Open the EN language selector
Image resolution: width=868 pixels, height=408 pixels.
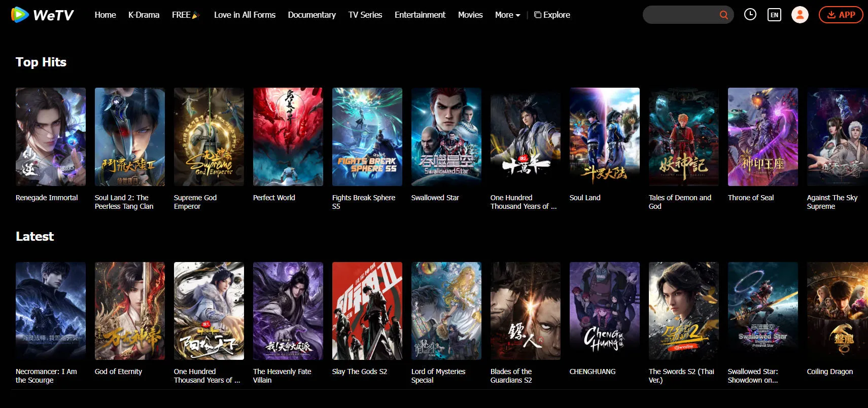(774, 15)
